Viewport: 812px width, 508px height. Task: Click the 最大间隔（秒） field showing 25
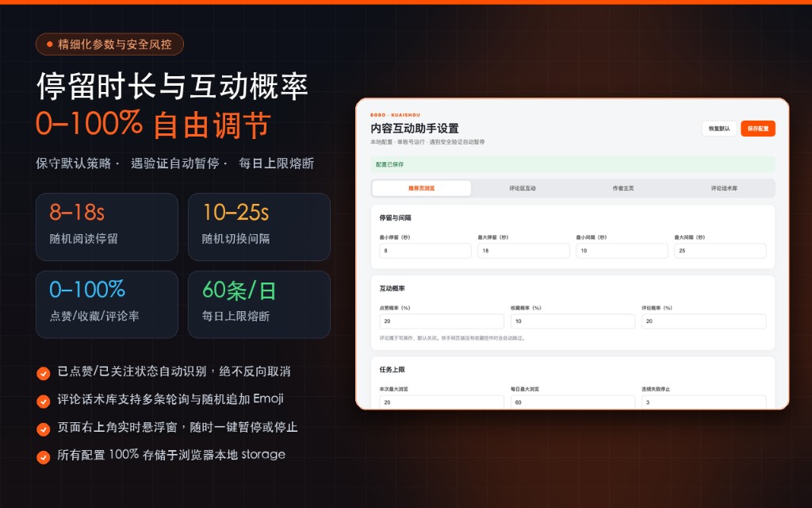720,250
